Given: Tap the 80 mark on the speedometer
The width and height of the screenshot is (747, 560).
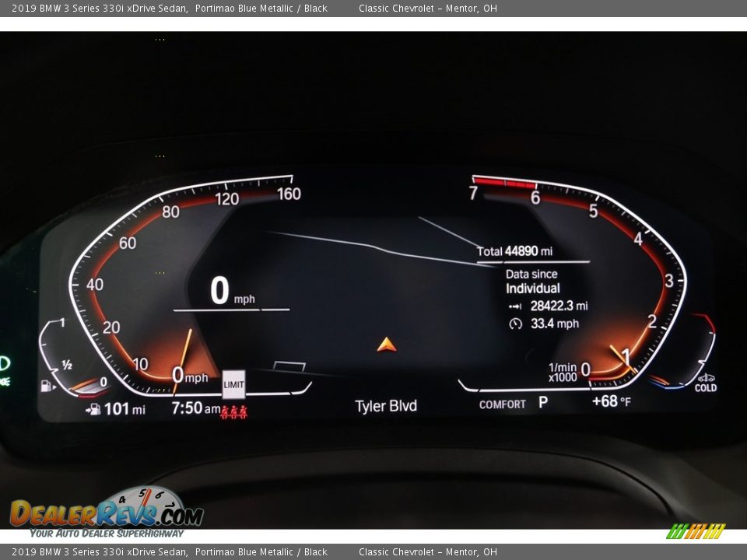Looking at the screenshot, I should point(170,212).
